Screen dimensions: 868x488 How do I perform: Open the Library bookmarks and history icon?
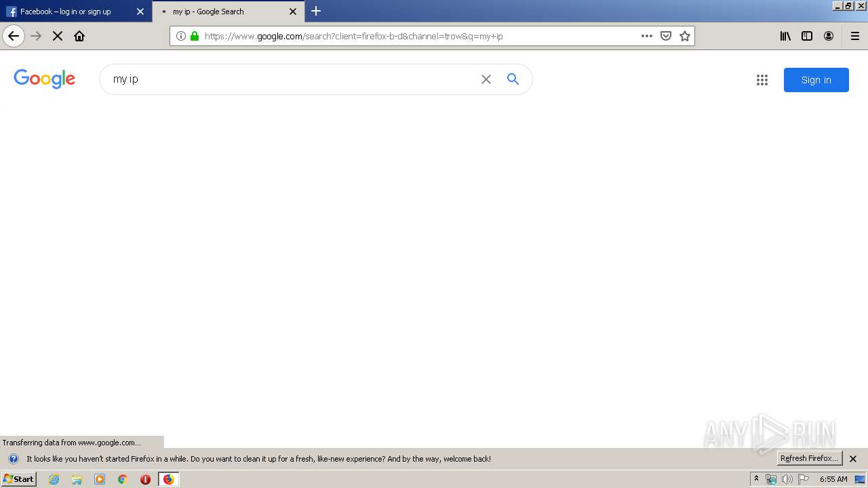click(785, 36)
